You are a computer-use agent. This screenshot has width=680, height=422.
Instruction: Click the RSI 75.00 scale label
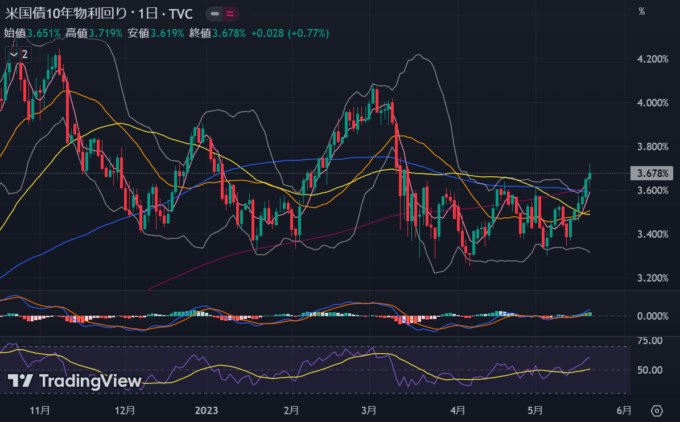point(651,341)
